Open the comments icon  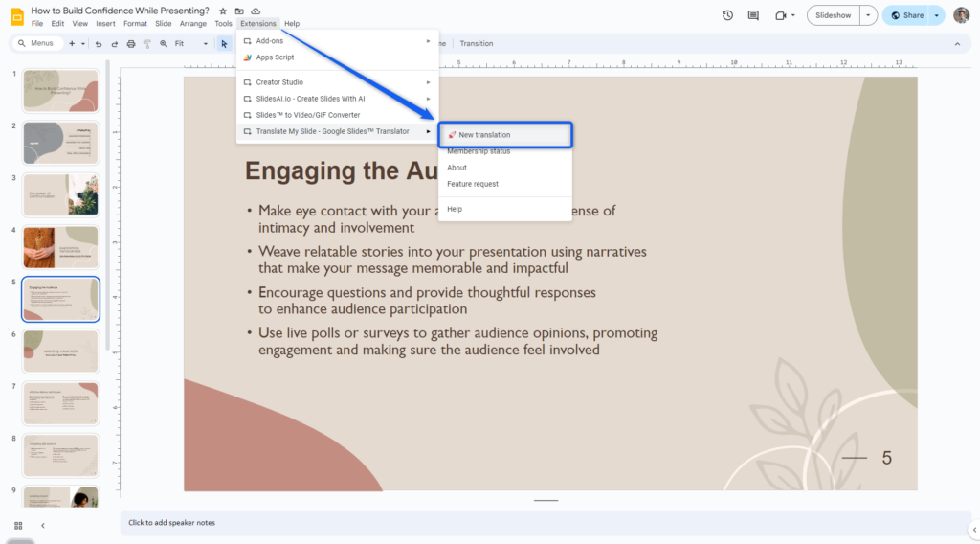pos(753,15)
